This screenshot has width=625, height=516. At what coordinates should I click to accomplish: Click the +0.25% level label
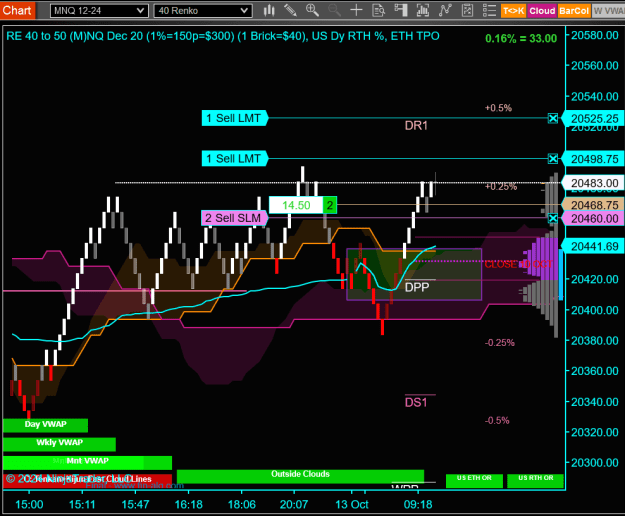click(x=501, y=186)
